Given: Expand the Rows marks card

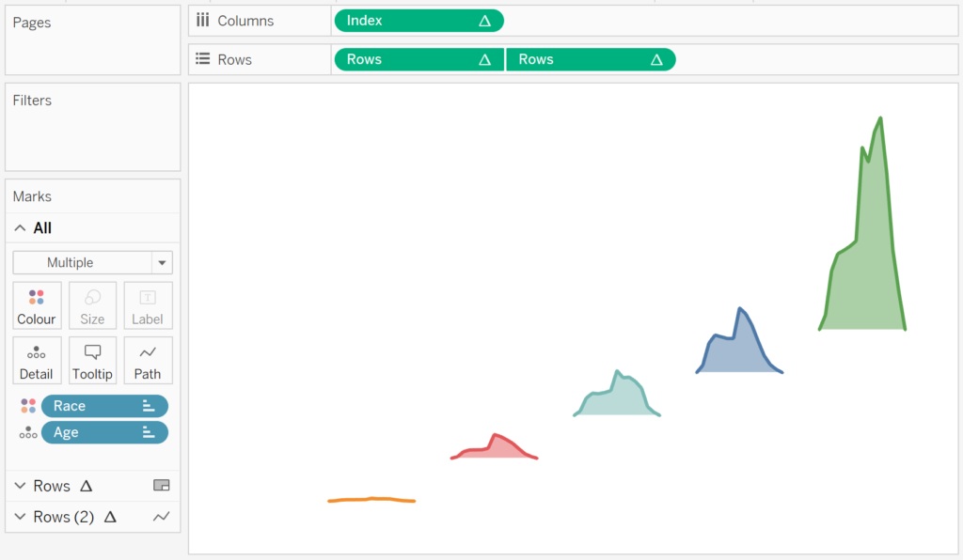Looking at the screenshot, I should 21,486.
